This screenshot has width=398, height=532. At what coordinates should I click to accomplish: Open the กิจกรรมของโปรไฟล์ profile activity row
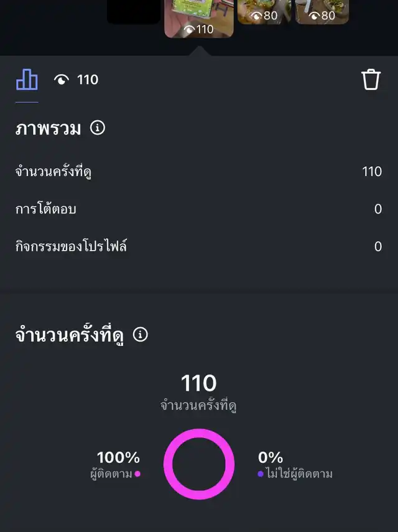tap(198, 246)
